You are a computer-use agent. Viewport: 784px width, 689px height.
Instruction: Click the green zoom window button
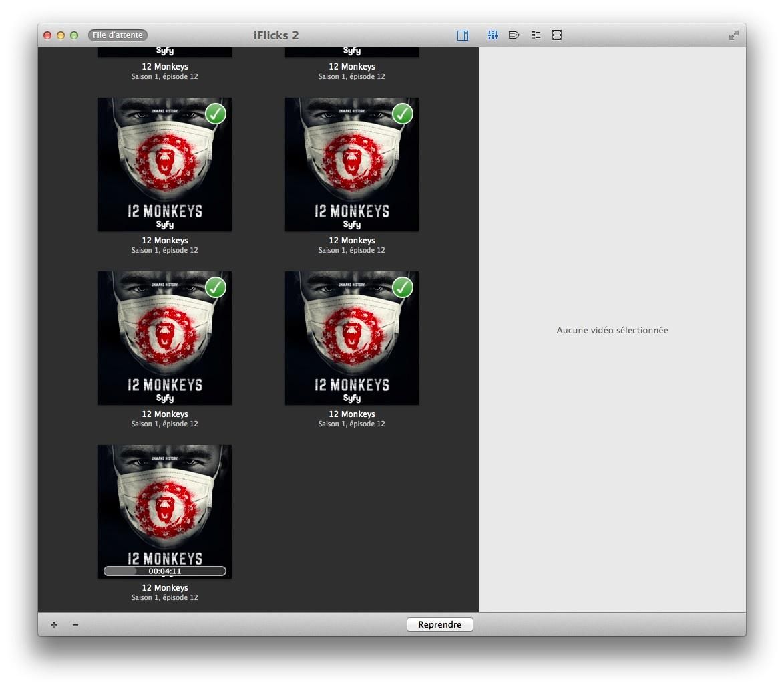click(74, 35)
